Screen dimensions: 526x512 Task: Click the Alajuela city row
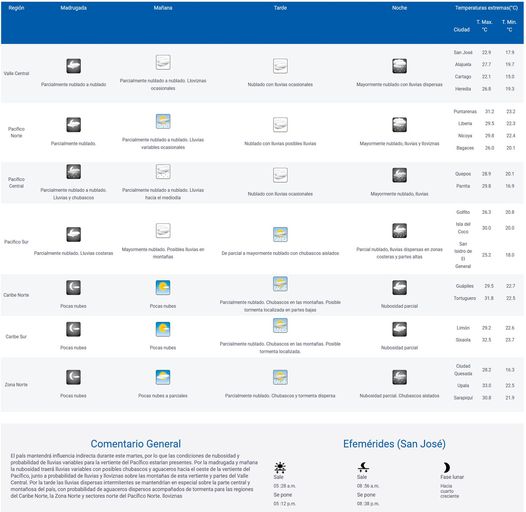tap(486, 64)
